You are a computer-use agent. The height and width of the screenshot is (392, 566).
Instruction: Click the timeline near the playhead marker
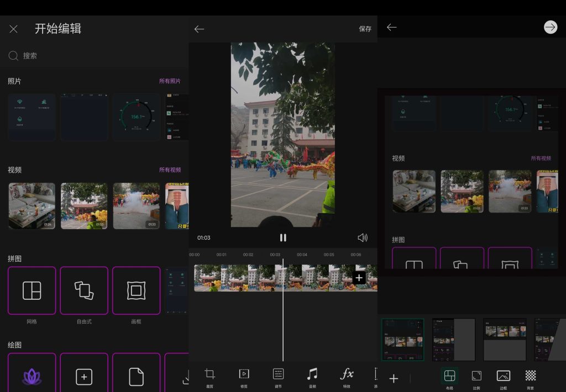pyautogui.click(x=283, y=279)
